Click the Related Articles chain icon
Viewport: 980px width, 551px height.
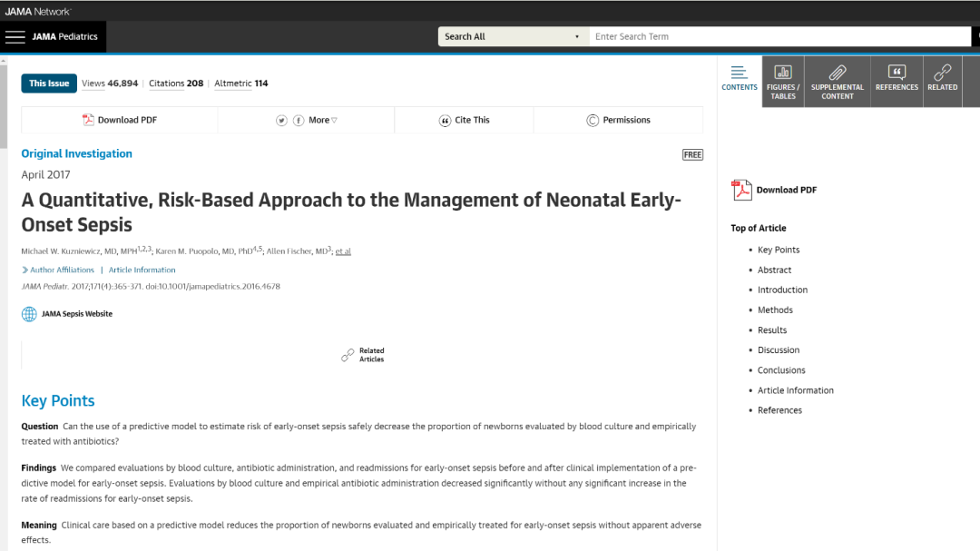pyautogui.click(x=348, y=355)
